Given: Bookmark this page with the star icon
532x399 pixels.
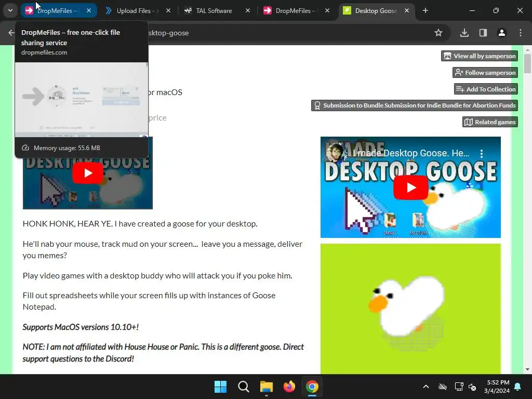Looking at the screenshot, I should coord(438,33).
